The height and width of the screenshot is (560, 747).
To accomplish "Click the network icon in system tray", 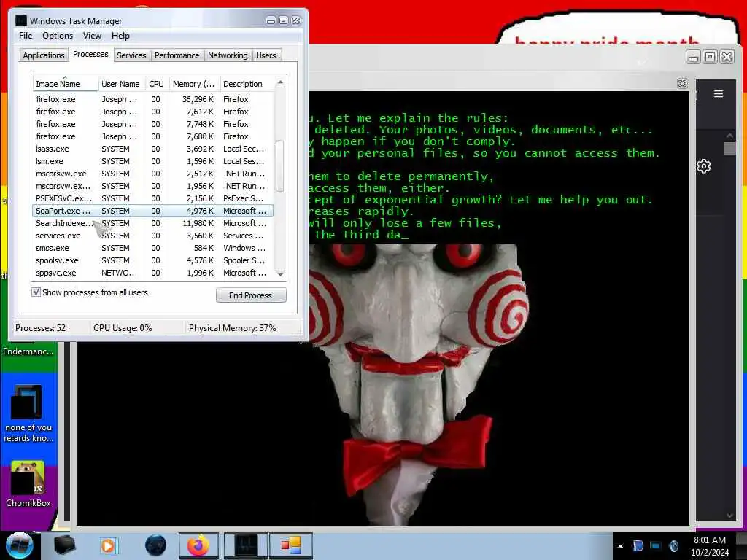I will tap(656, 545).
